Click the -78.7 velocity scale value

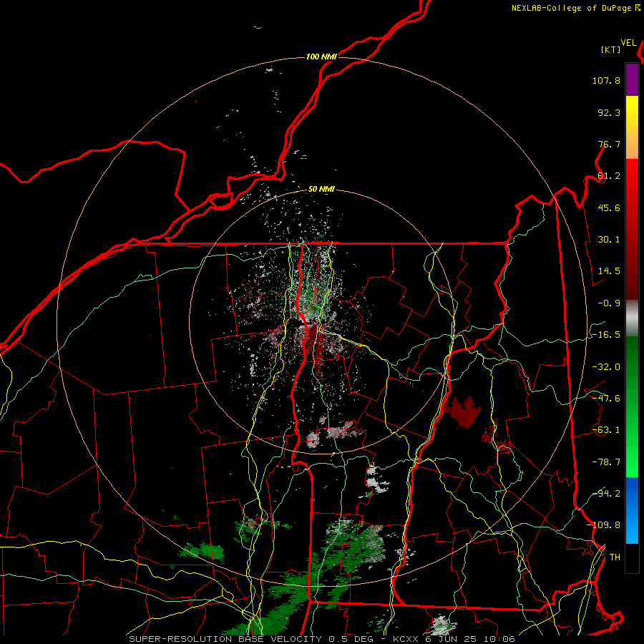(x=606, y=462)
